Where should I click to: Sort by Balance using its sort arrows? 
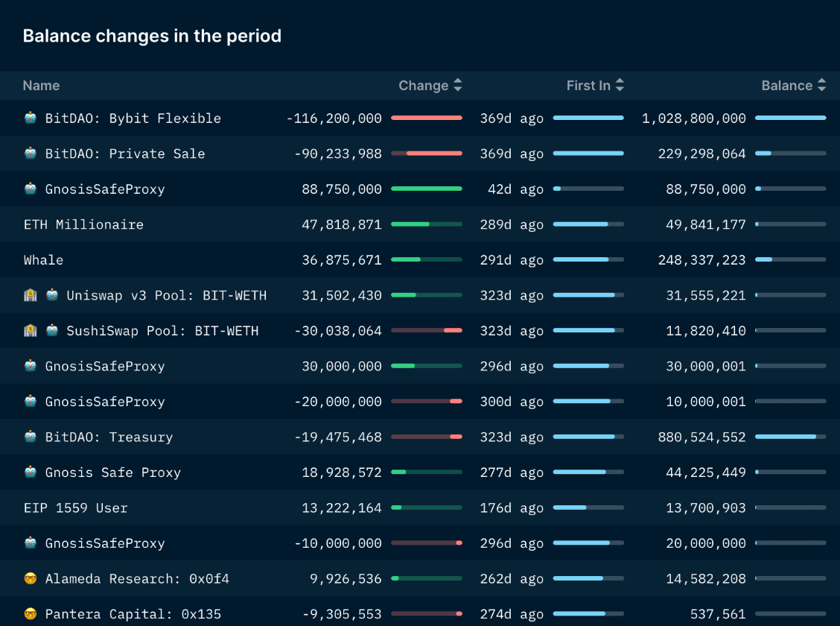click(x=821, y=86)
